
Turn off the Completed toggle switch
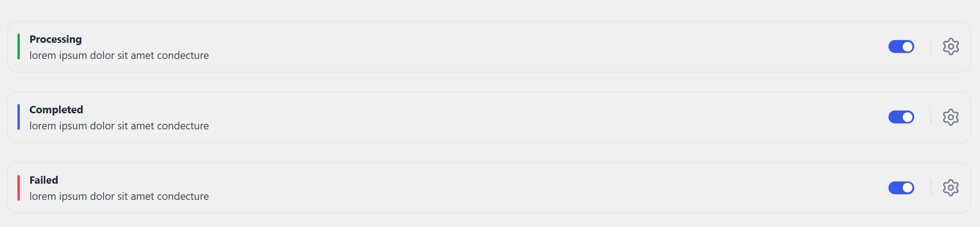901,117
